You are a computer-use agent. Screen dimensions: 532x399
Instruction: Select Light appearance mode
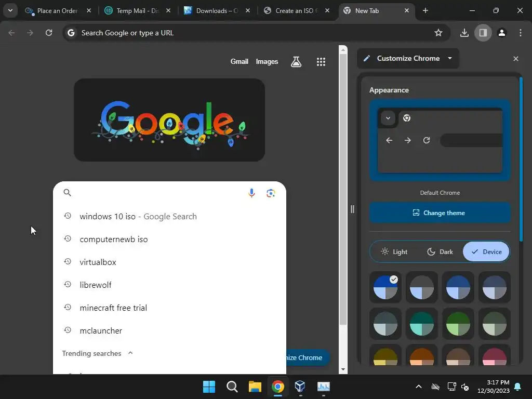click(x=394, y=252)
